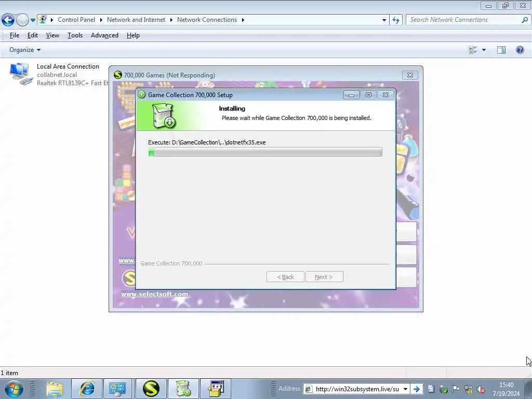Click the Next button in setup
The width and height of the screenshot is (532, 399).
tap(324, 277)
